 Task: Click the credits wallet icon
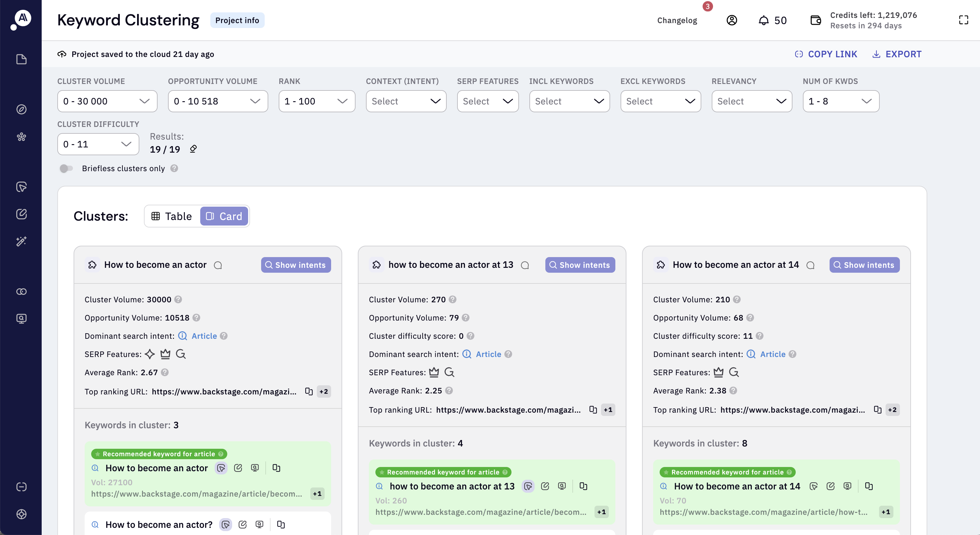[x=815, y=20]
